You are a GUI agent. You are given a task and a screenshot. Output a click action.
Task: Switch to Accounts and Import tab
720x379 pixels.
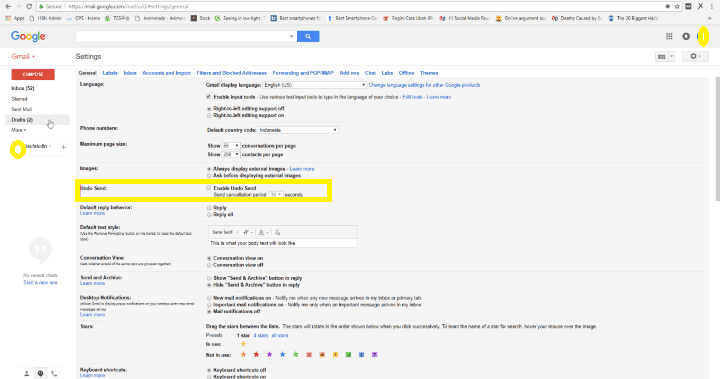(x=166, y=73)
